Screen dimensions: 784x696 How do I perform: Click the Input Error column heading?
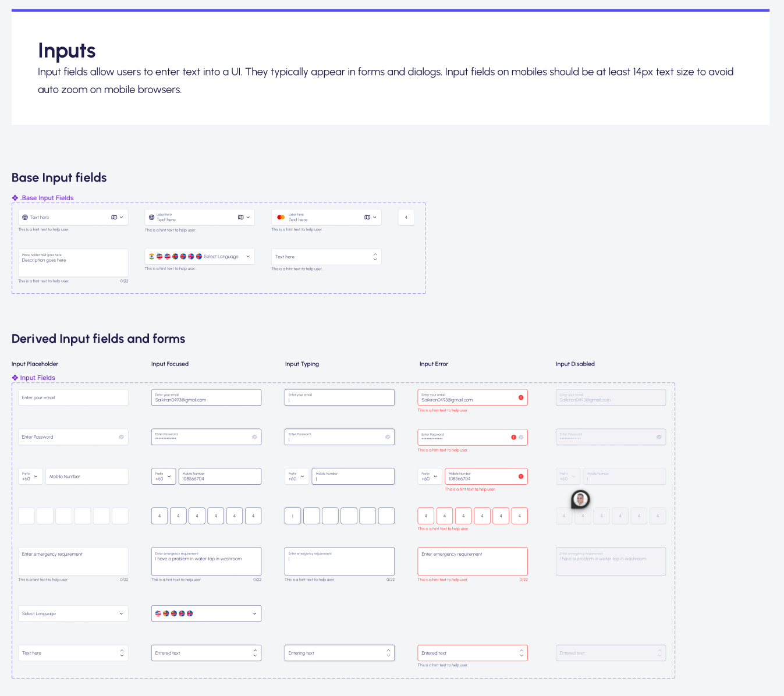click(x=434, y=364)
